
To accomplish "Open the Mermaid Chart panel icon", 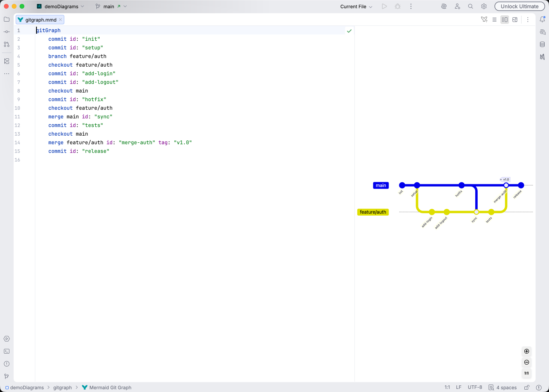I will click(x=543, y=57).
